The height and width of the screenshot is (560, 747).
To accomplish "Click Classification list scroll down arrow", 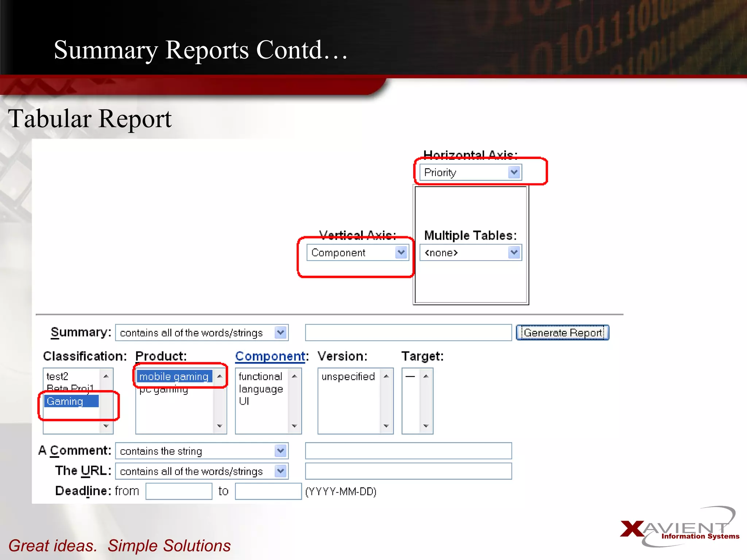I will tap(106, 426).
